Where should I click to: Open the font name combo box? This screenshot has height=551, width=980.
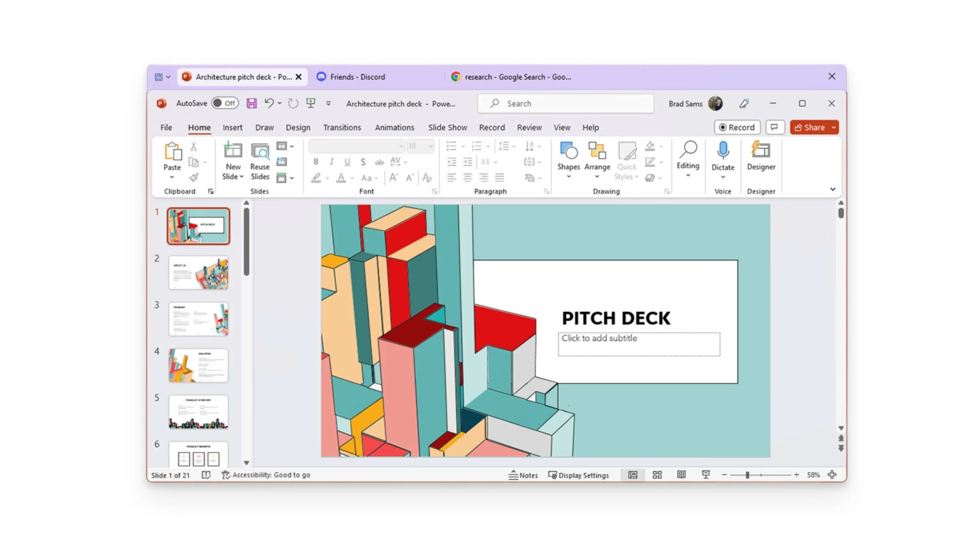coord(356,146)
